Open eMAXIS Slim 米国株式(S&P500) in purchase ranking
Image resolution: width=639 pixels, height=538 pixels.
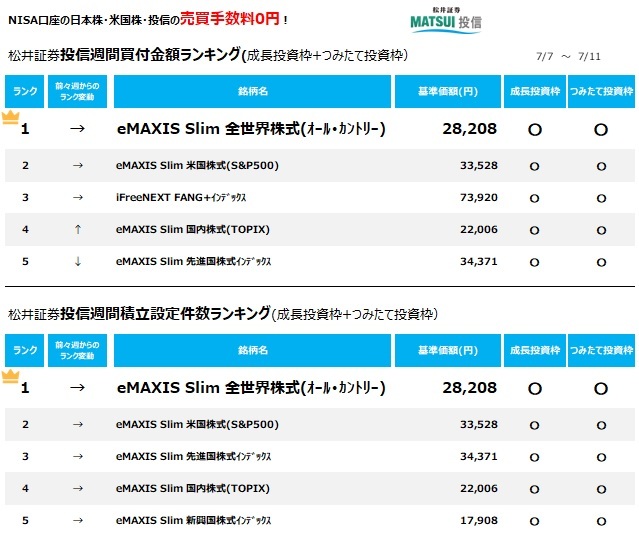coord(197,165)
